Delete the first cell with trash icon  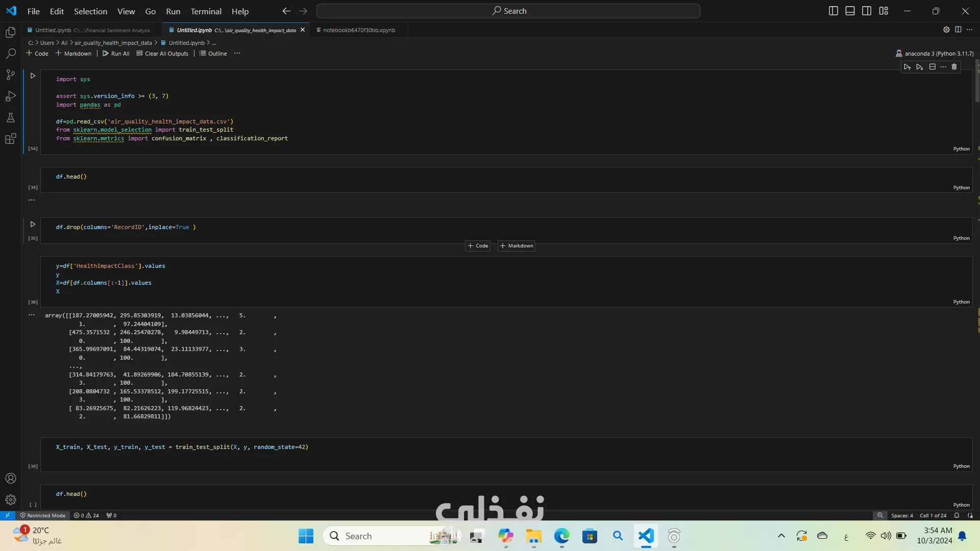coord(954,67)
